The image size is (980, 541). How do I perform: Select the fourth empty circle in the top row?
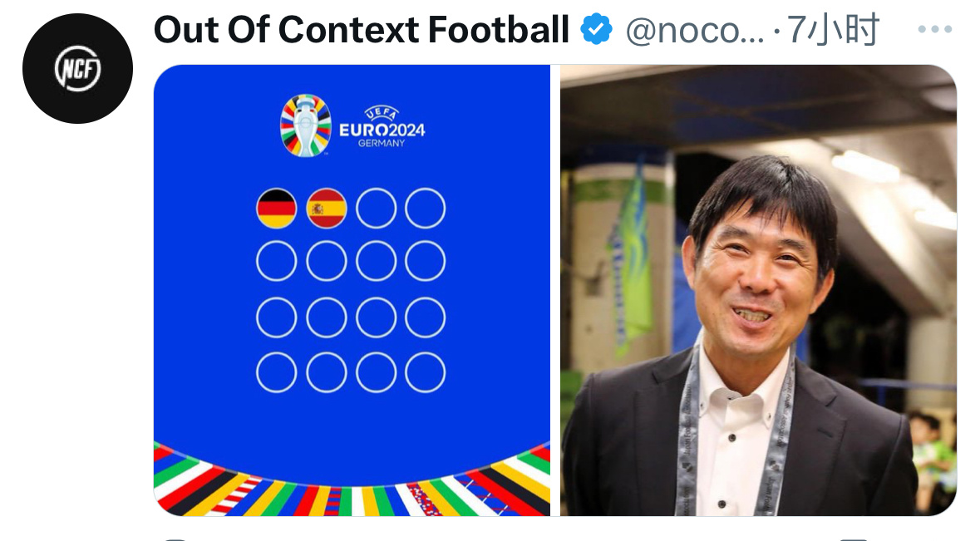(426, 208)
